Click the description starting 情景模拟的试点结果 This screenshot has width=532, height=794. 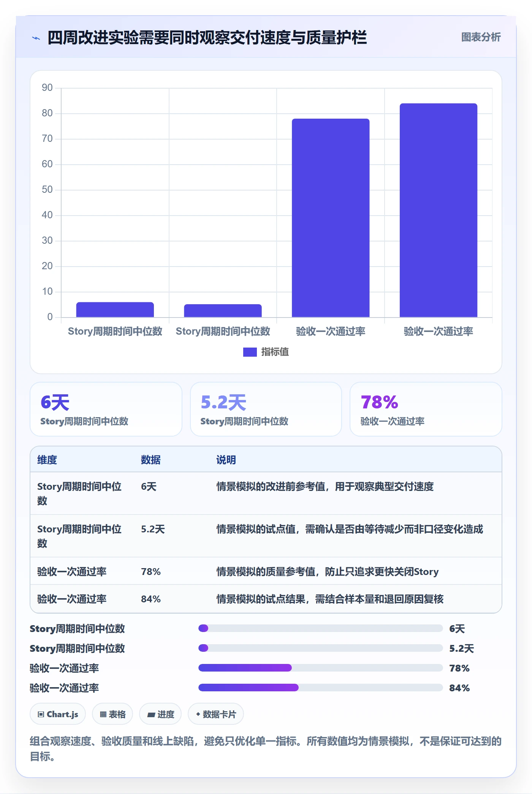330,599
